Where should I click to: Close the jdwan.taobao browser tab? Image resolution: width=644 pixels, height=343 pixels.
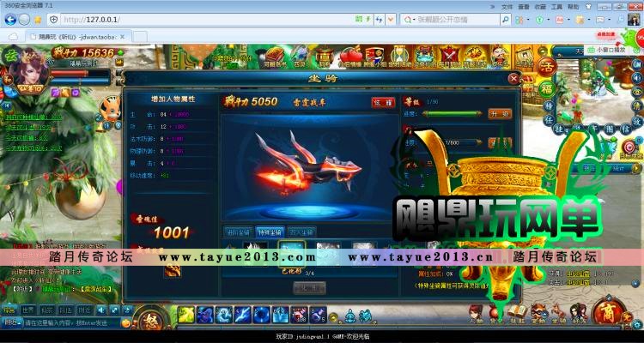coord(122,37)
